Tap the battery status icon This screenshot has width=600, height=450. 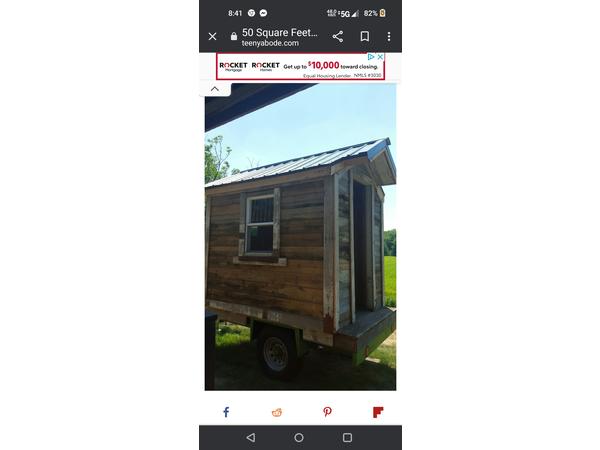point(382,13)
